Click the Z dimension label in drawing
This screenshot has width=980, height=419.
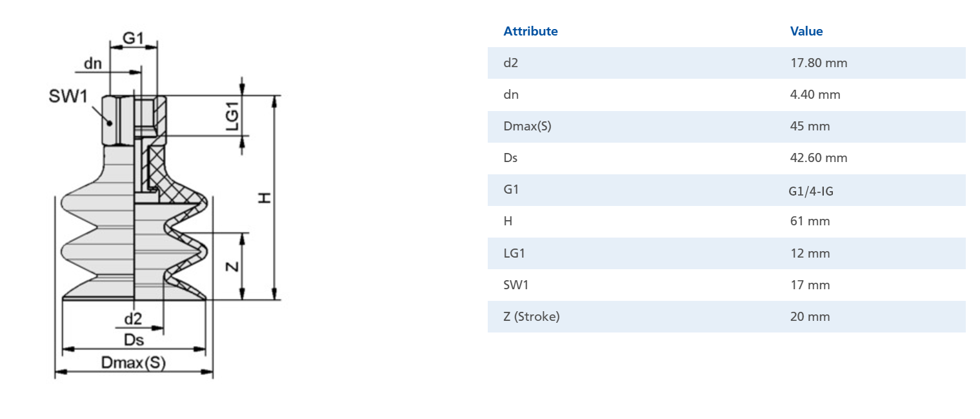click(234, 266)
